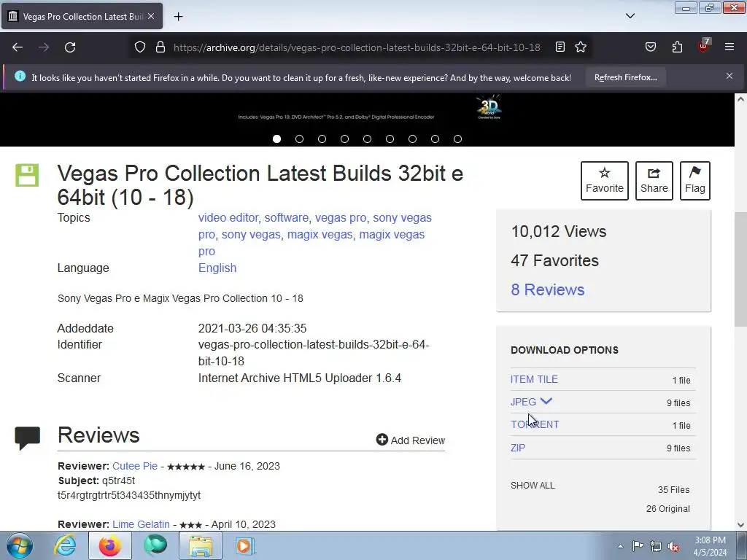Download the ITEM TILE file
Image resolution: width=747 pixels, height=560 pixels.
click(x=534, y=379)
